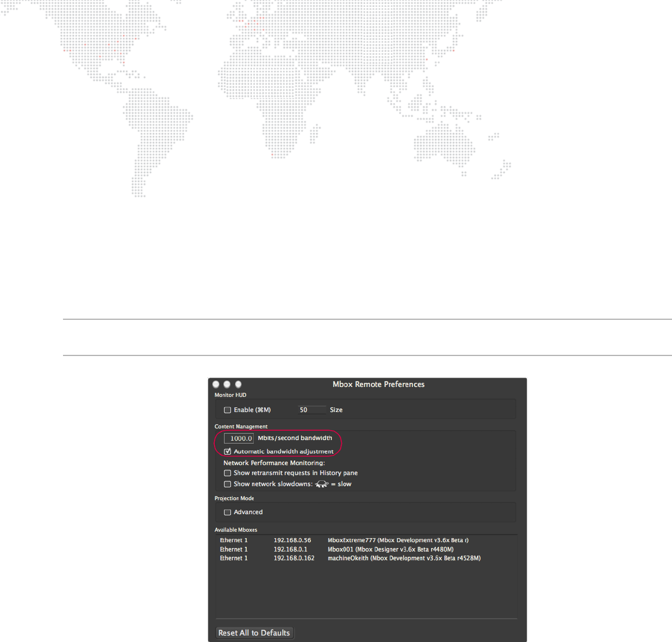Click the HUD Size field showing 50
Viewport: 672px width, 642px height.
[x=311, y=410]
